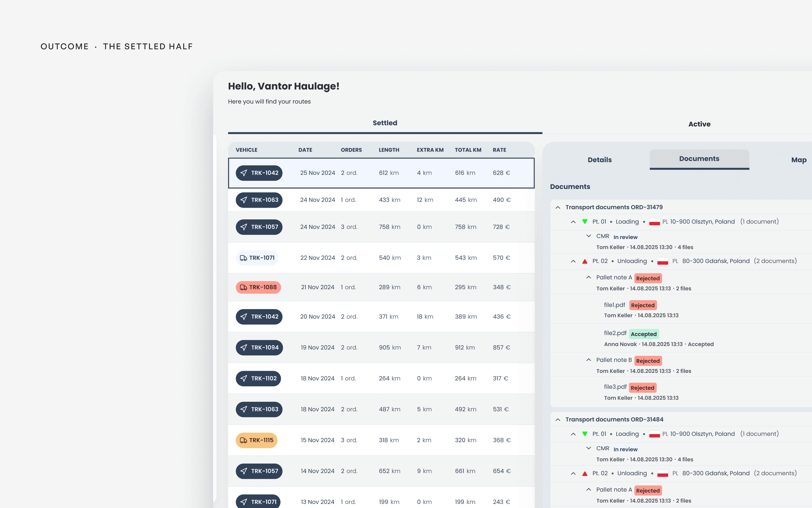Image resolution: width=812 pixels, height=508 pixels.
Task: Click the truck icon in the red TRK-1088 badge
Action: [x=244, y=287]
